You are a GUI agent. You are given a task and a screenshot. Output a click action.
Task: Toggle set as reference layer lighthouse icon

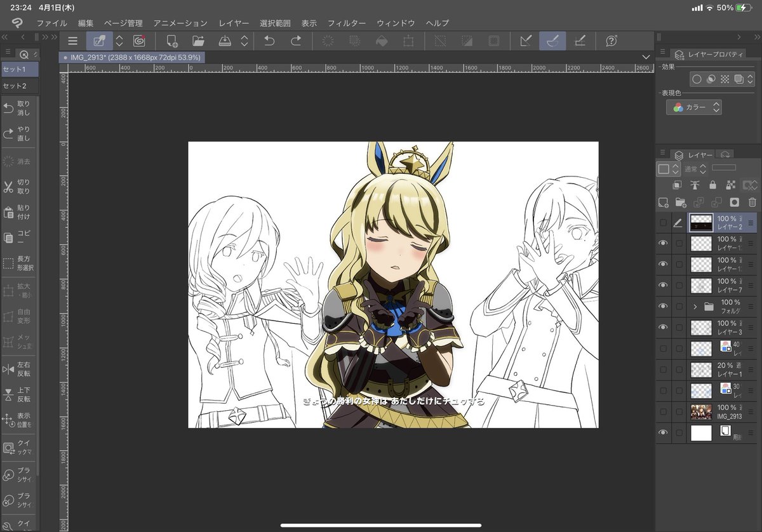pos(695,185)
